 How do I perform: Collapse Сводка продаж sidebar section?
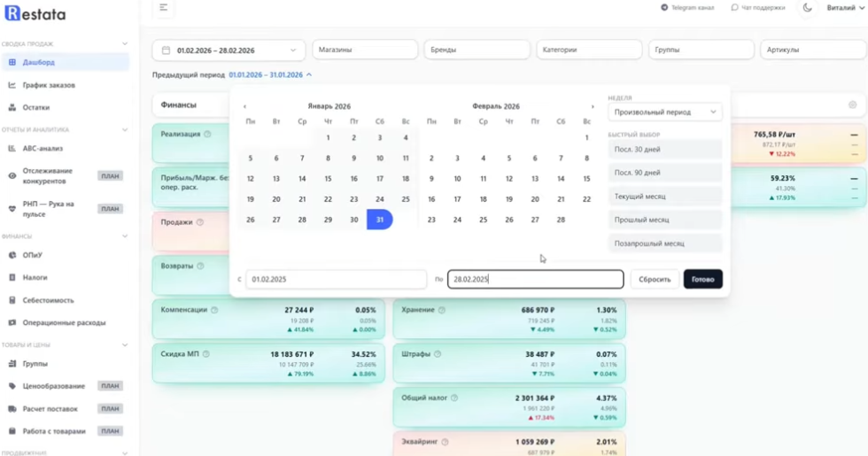click(125, 43)
